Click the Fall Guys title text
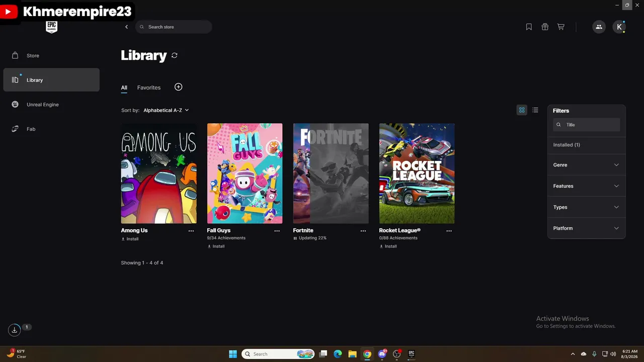This screenshot has height=362, width=644. click(x=219, y=230)
